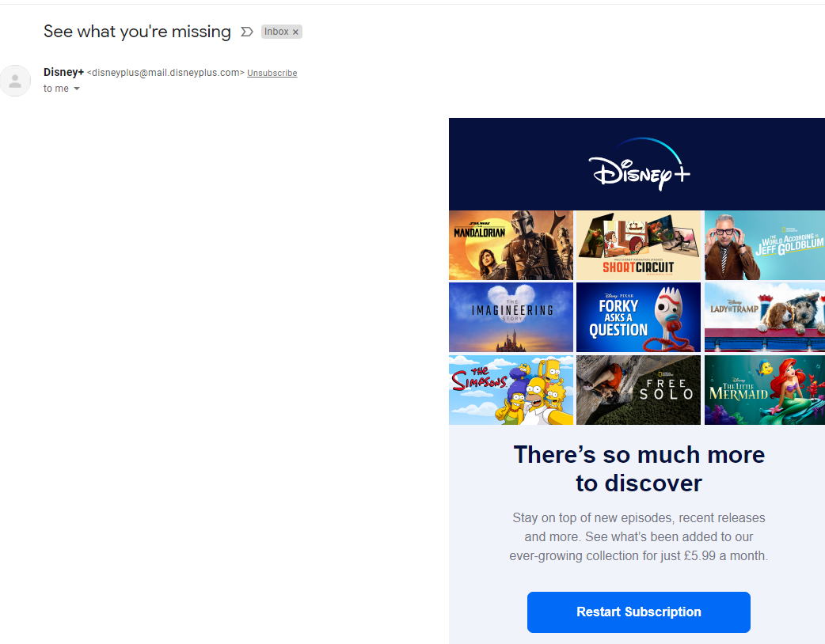Click the disneyplus@mail.disneyplus.com address
Screen dimensions: 825x644
[165, 73]
